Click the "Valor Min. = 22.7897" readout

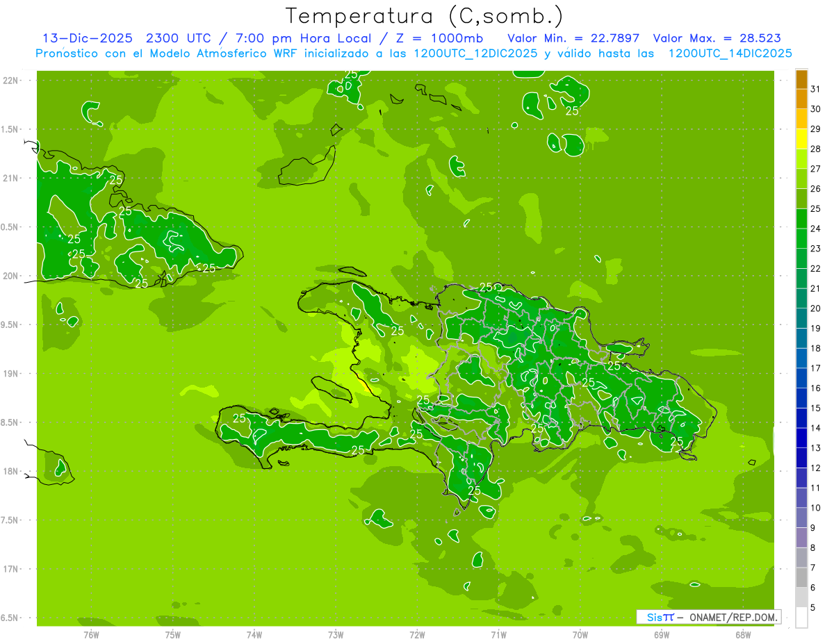pyautogui.click(x=574, y=38)
